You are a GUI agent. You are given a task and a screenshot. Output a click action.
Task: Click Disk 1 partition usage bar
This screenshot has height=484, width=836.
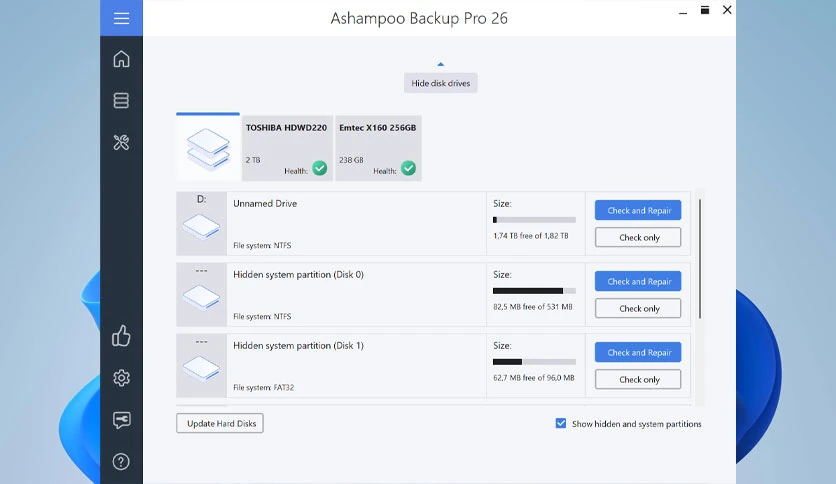[x=534, y=361]
